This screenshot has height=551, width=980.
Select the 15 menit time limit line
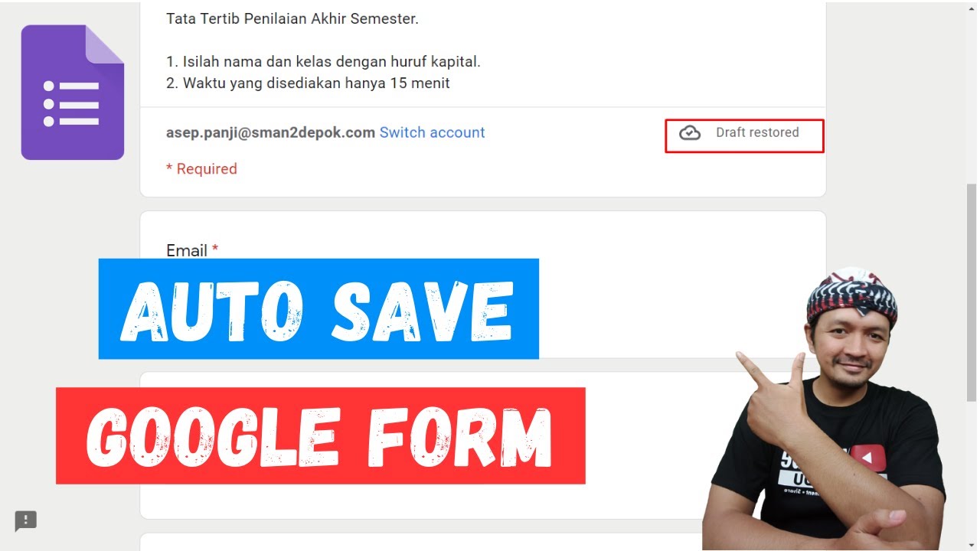coord(308,83)
